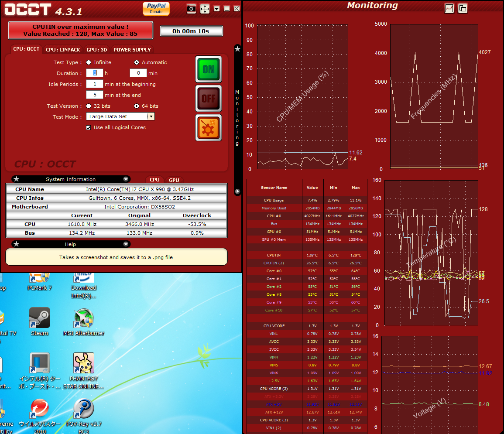Switch to the CPU : LINPACK tab
Image resolution: width=504 pixels, height=434 pixels.
[x=63, y=50]
